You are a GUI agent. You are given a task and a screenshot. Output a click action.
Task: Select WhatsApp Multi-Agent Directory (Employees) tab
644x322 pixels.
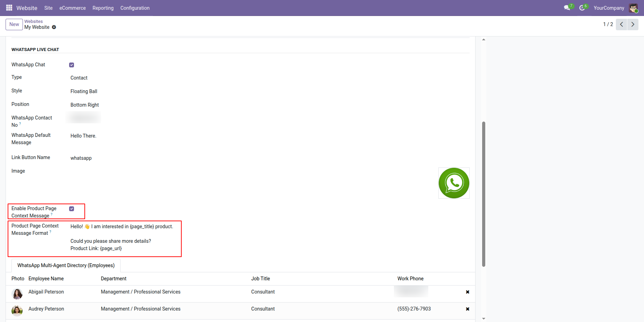click(x=66, y=265)
